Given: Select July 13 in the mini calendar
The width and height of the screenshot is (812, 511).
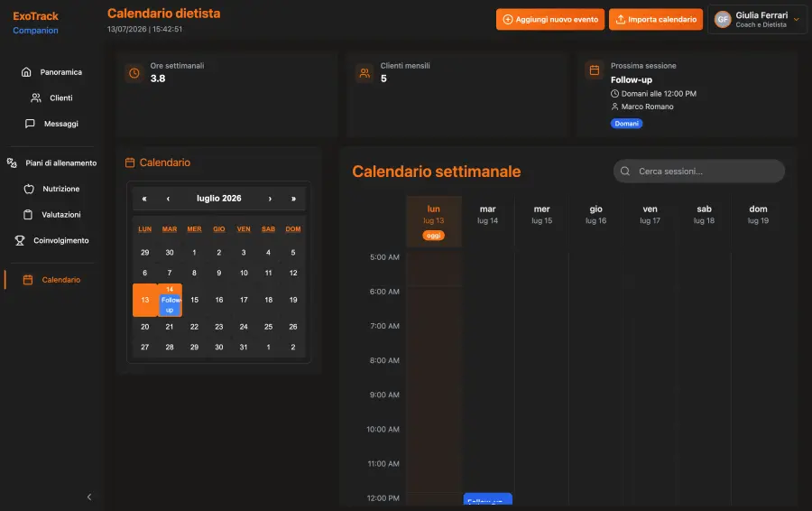Looking at the screenshot, I should [x=145, y=300].
